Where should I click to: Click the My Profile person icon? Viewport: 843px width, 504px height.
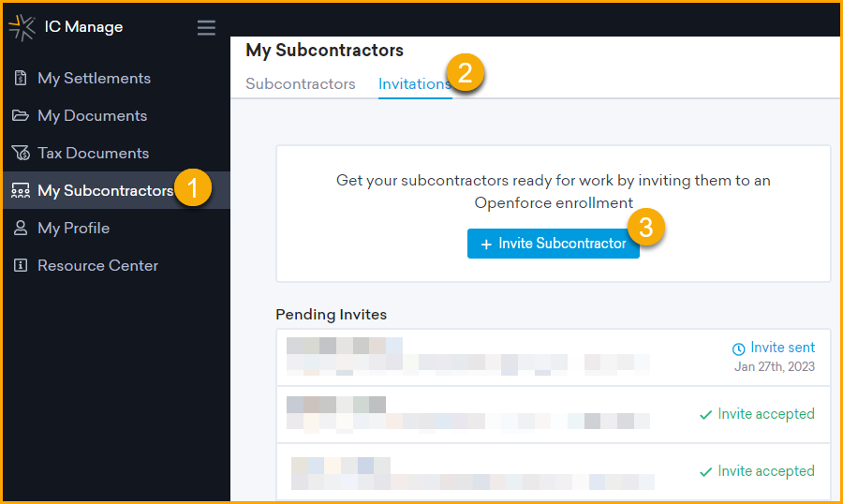(21, 228)
